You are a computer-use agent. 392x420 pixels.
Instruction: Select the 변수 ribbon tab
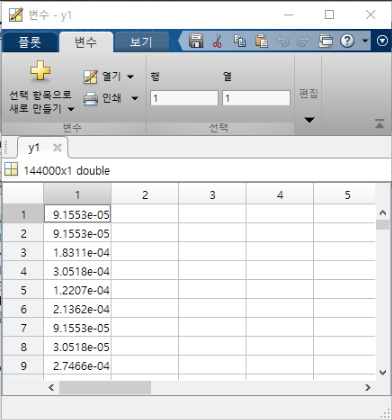(x=86, y=42)
